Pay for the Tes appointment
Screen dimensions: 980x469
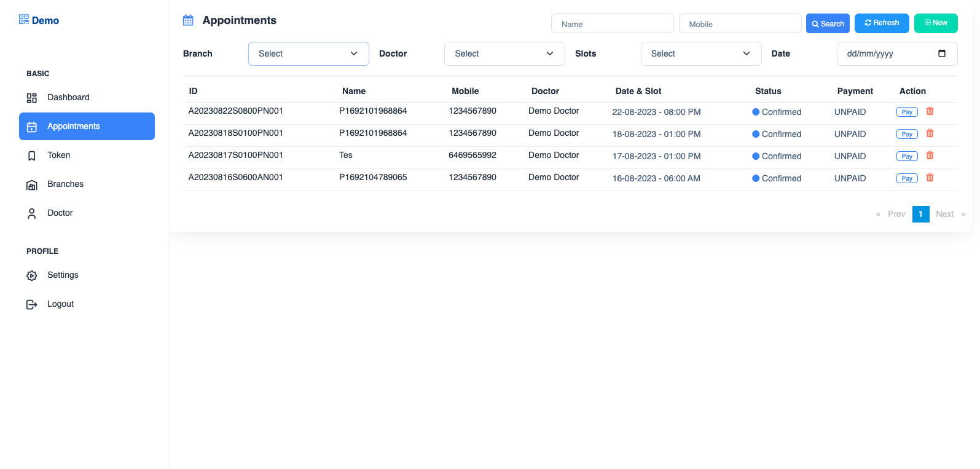[x=907, y=156]
